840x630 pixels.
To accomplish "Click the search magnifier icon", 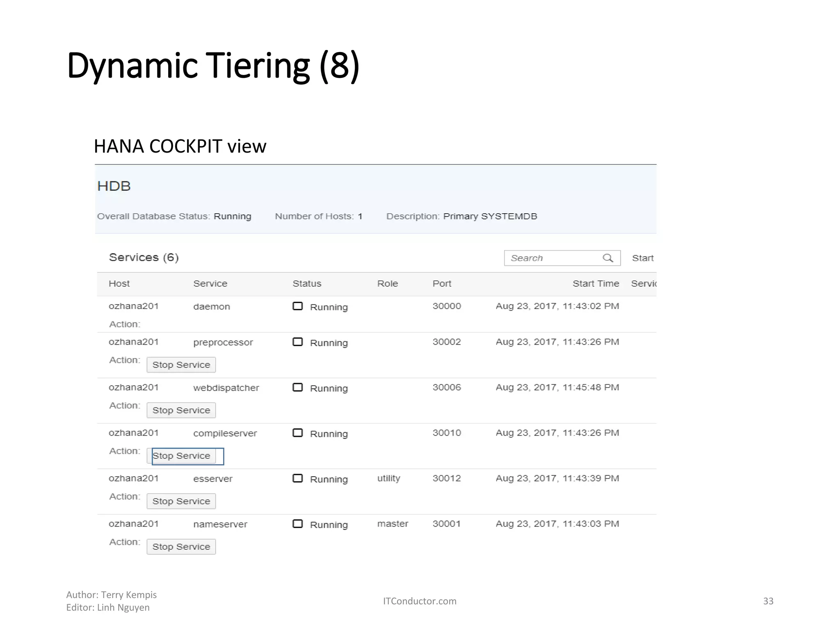I will click(x=608, y=258).
